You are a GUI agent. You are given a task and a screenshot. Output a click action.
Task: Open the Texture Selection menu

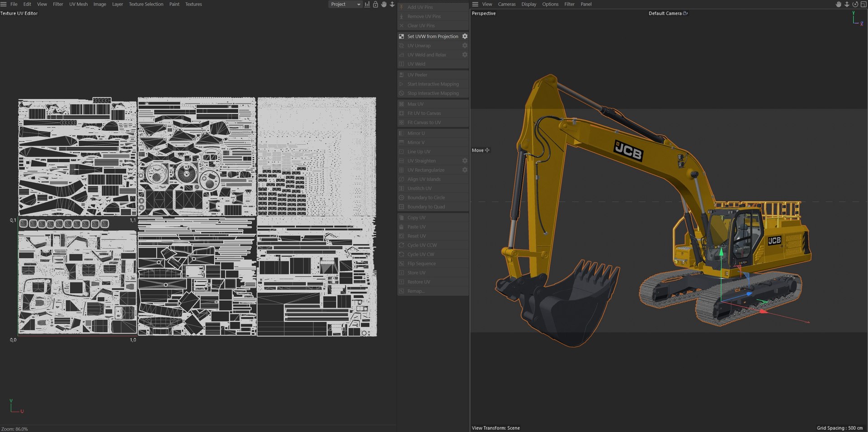click(x=146, y=4)
